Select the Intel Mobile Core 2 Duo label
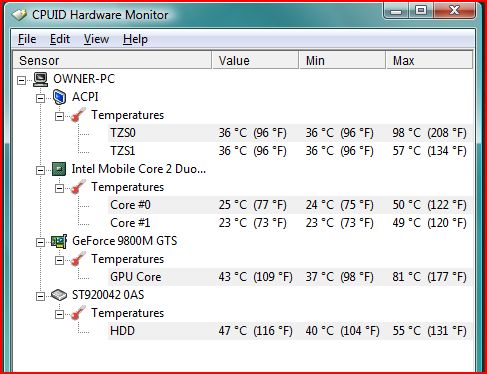 point(139,169)
